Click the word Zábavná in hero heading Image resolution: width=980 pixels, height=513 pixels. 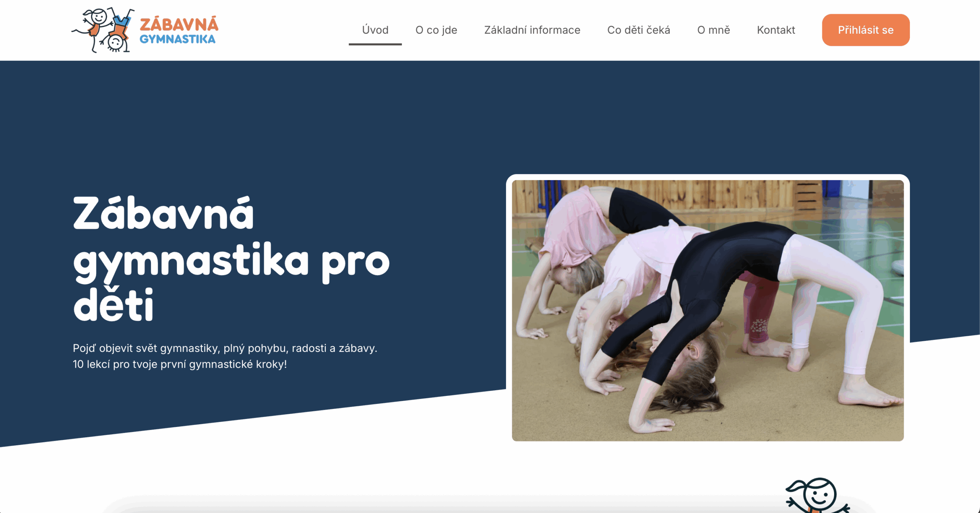163,213
